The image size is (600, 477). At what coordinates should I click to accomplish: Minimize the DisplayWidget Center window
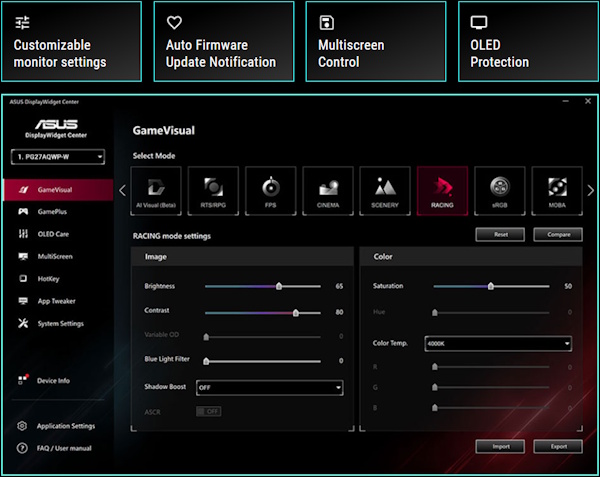coord(566,101)
